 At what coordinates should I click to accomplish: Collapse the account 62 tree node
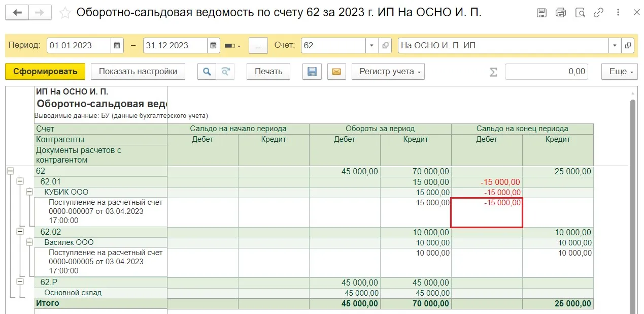click(10, 171)
